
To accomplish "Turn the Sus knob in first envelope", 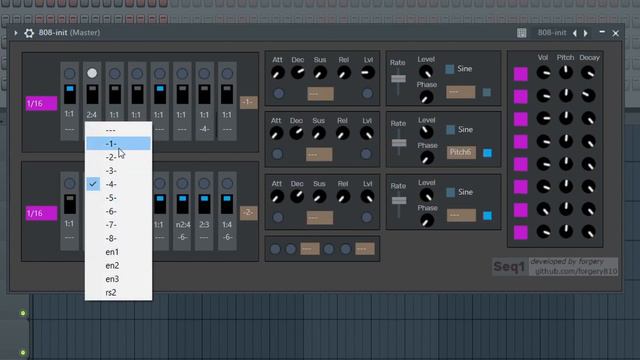I will tap(320, 73).
